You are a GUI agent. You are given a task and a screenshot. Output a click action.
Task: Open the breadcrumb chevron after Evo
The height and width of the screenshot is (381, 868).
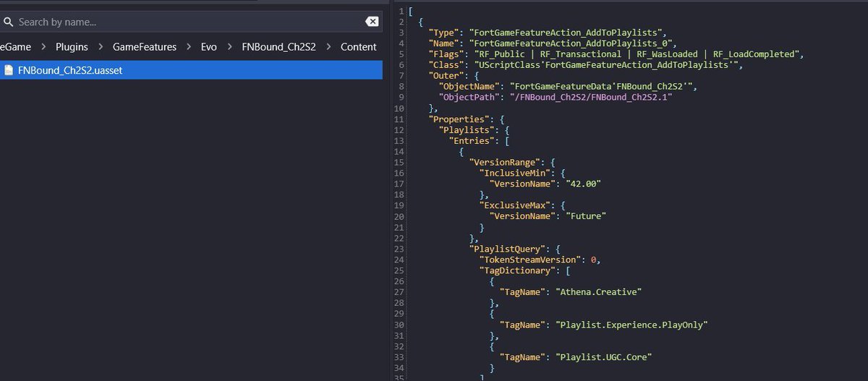tap(229, 47)
